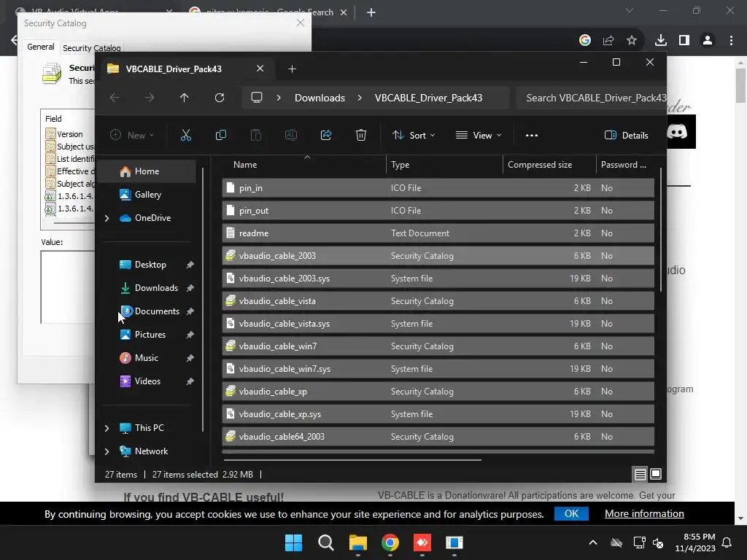Image resolution: width=747 pixels, height=560 pixels.
Task: Open Pictures in Quick access
Action: pos(150,335)
